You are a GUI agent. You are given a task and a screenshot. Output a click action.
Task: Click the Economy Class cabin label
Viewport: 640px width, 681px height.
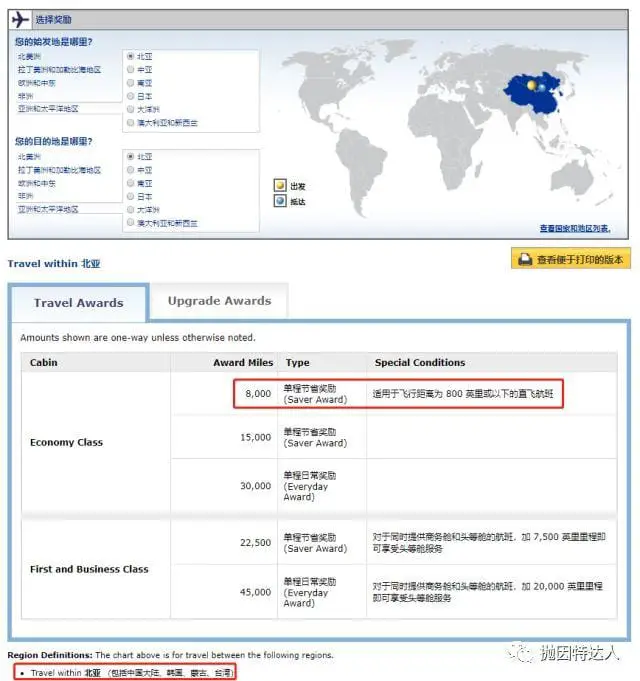(66, 442)
